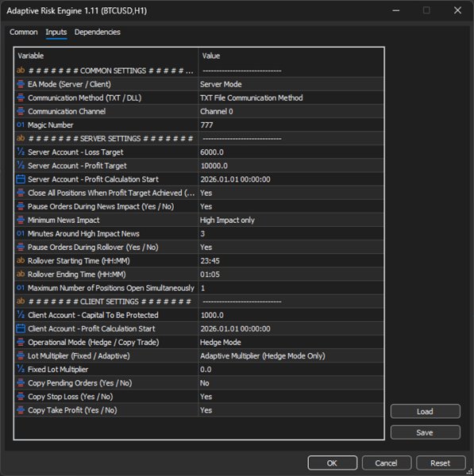Click the OK button to confirm inputs
Image resolution: width=474 pixels, height=476 pixels.
click(x=332, y=463)
